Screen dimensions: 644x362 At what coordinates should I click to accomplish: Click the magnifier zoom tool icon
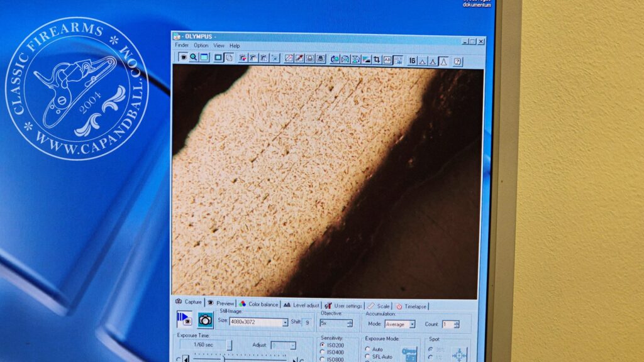[194, 57]
